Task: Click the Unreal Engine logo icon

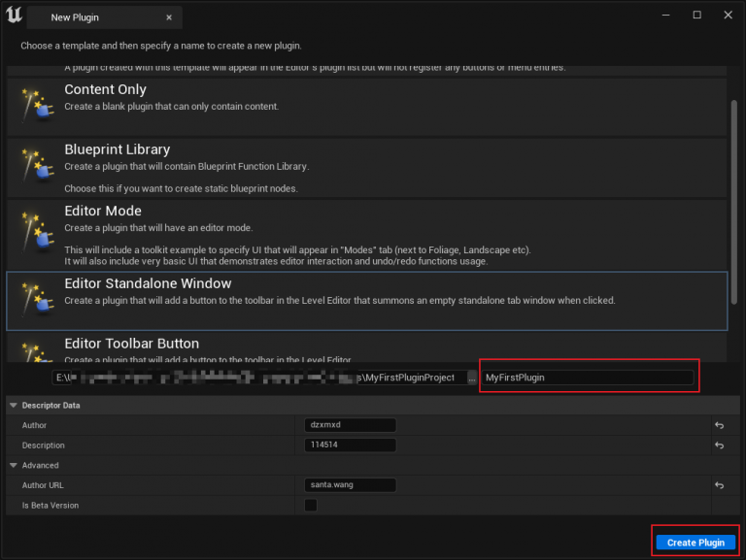Action: pos(16,16)
